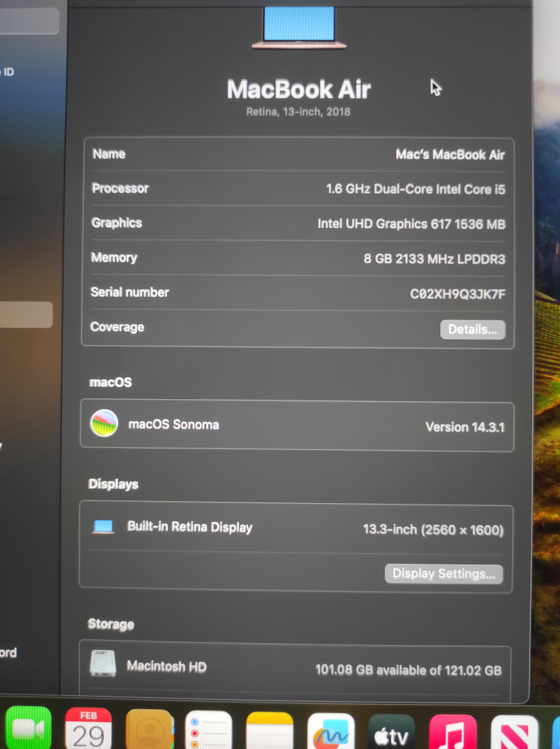Click the macOS Sonoma icon
This screenshot has height=749, width=560.
tap(104, 423)
